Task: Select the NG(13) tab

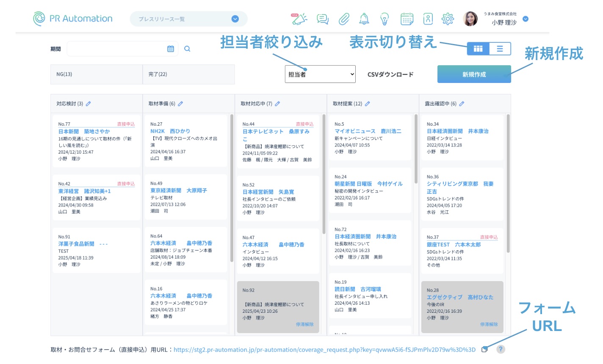Action: (x=96, y=74)
